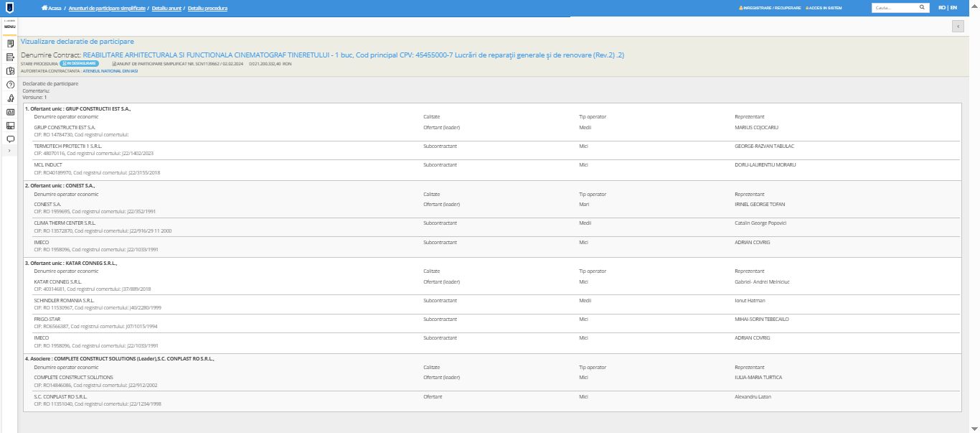This screenshot has height=433, width=980.
Task: Click the Cauta search input field
Action: 894,7
